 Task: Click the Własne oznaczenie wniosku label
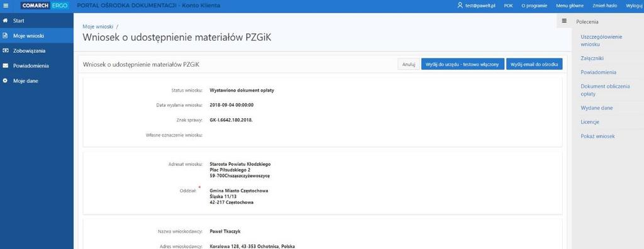click(175, 135)
